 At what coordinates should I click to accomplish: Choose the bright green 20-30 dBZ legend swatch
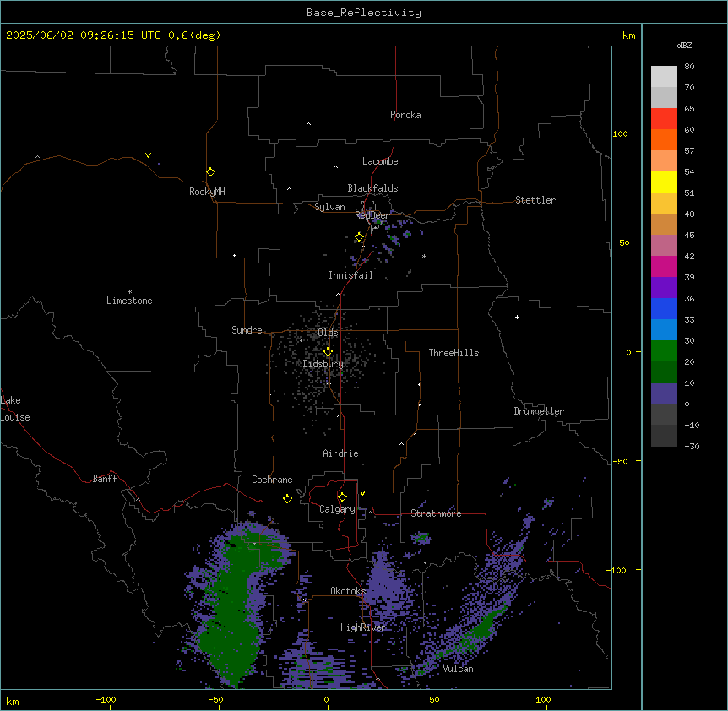click(x=664, y=351)
